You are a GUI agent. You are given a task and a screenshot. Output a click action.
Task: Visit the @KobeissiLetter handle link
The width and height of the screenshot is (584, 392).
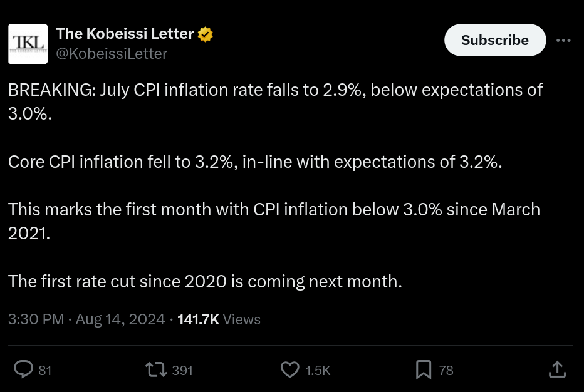(112, 54)
